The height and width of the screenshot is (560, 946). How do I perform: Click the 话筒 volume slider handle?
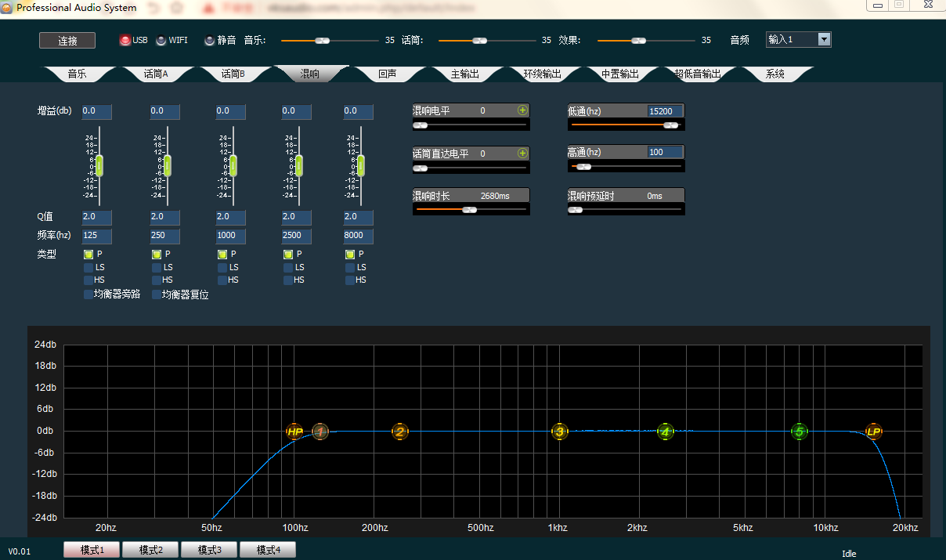480,40
